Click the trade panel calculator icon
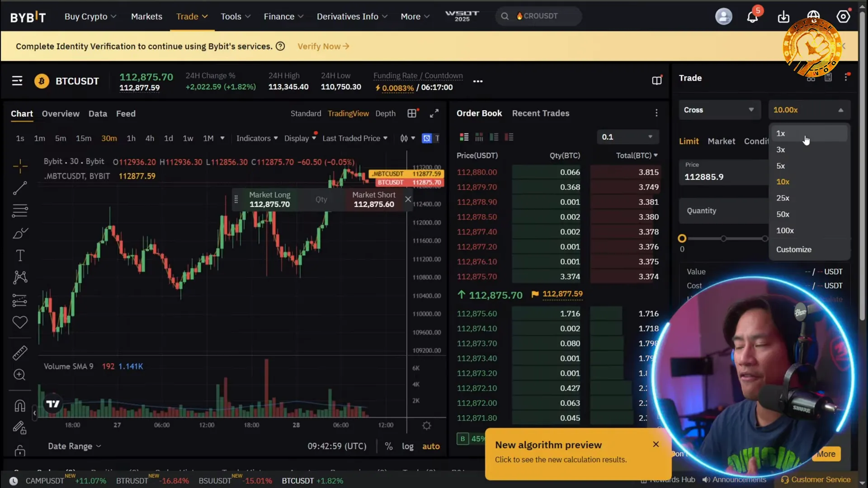The height and width of the screenshot is (488, 868). click(x=828, y=78)
